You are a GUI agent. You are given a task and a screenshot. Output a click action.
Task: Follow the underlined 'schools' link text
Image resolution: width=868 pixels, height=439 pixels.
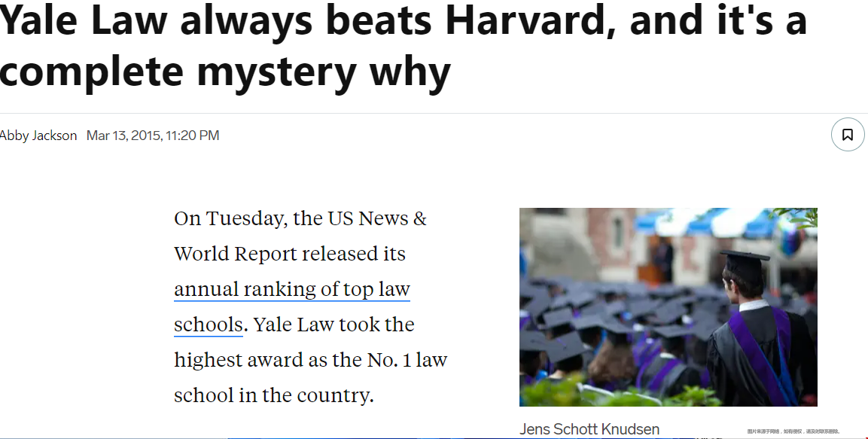click(x=208, y=325)
